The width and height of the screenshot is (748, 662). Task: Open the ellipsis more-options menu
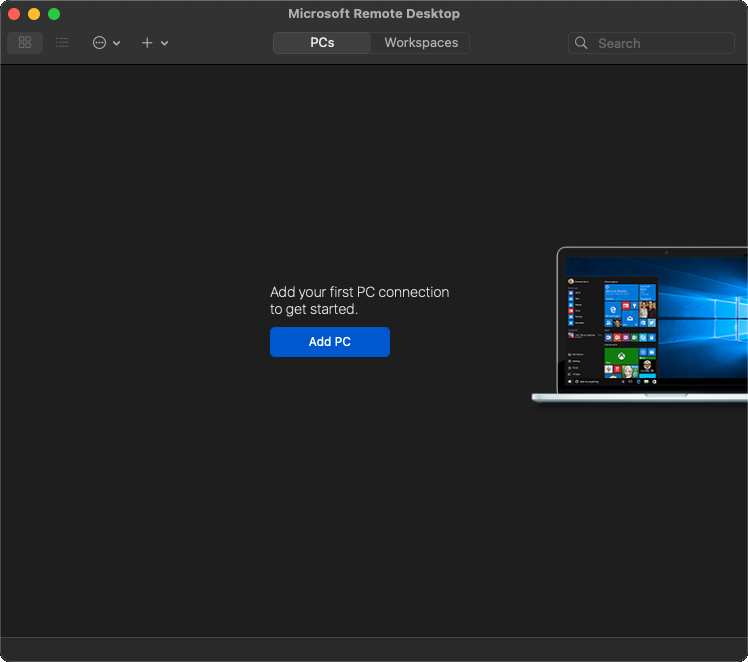click(99, 43)
